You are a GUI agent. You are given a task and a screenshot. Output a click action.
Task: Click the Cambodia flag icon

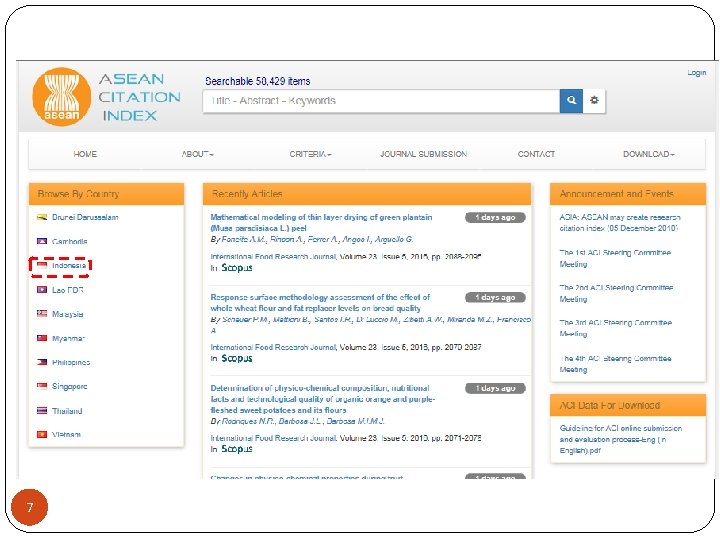[42, 241]
